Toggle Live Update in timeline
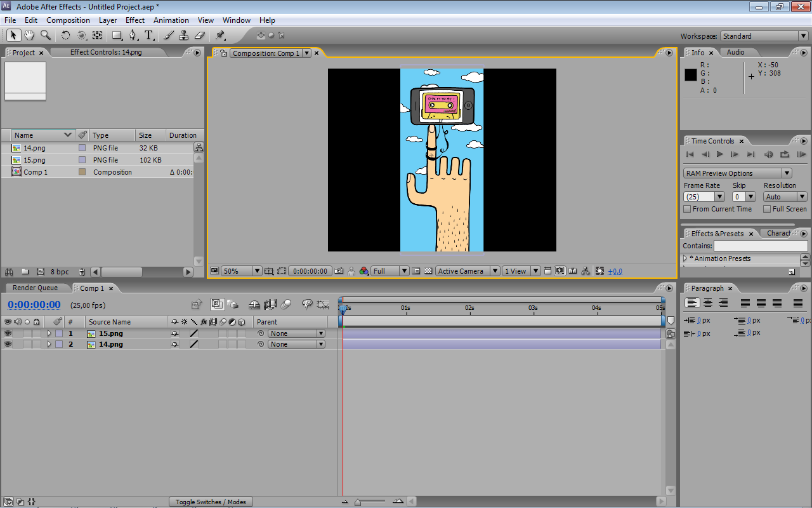812x508 pixels. coord(217,305)
